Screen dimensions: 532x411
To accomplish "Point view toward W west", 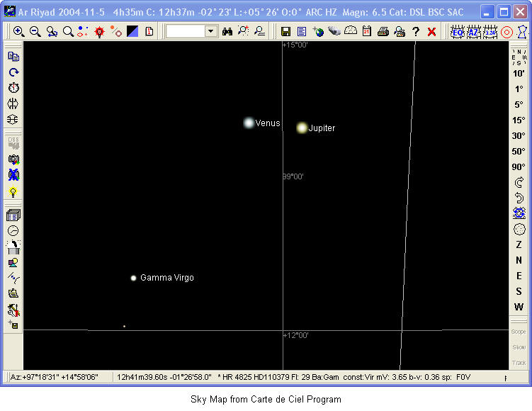I will tap(519, 307).
